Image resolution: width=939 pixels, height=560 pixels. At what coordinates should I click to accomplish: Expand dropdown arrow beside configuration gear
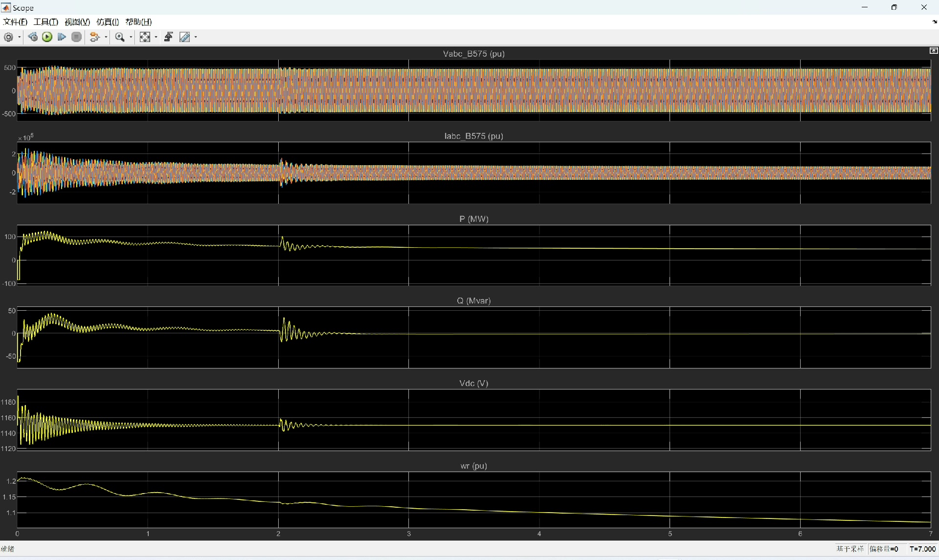[20, 37]
